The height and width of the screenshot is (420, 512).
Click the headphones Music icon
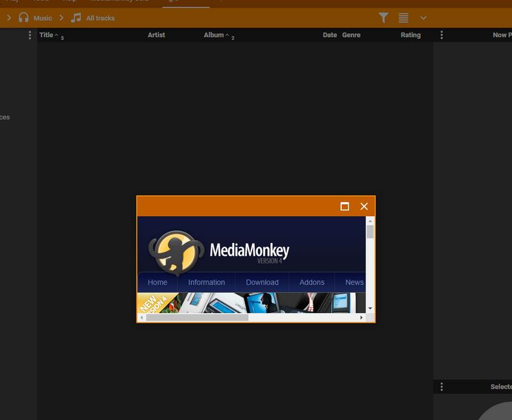coord(24,18)
